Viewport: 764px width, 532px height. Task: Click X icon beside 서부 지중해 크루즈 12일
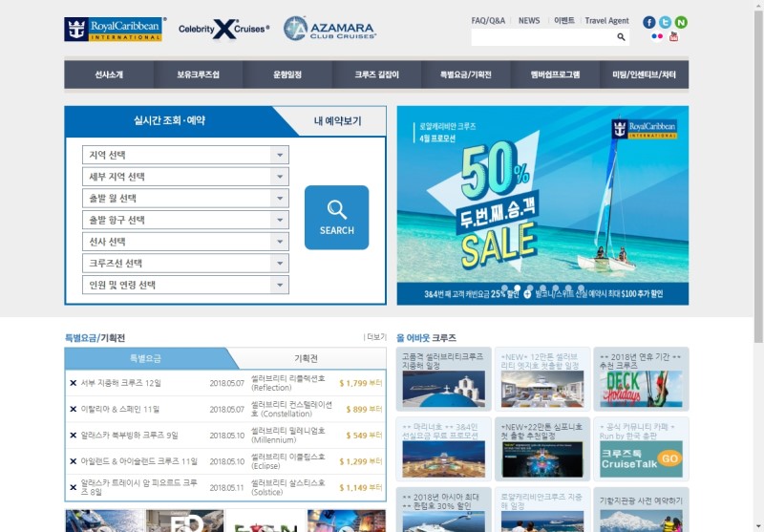(74, 383)
